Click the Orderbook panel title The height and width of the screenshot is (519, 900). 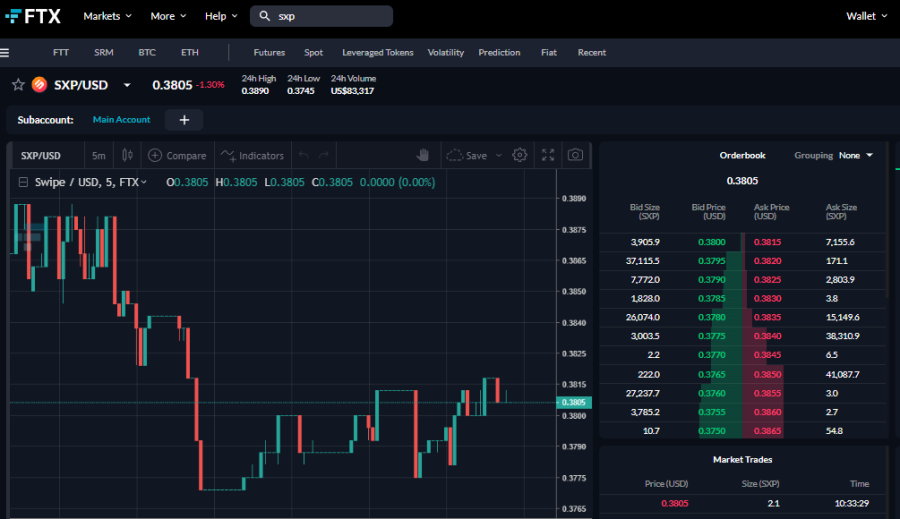click(742, 156)
